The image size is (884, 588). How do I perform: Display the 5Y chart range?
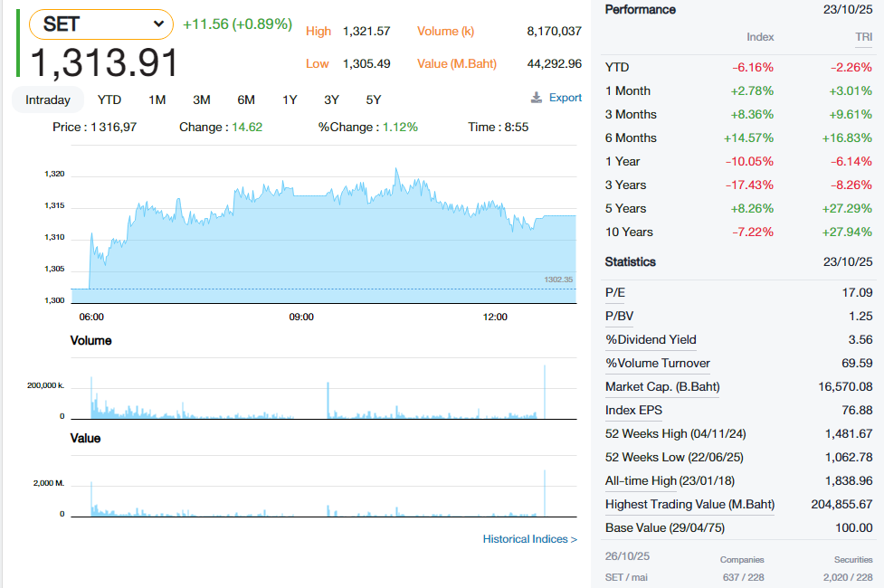[374, 100]
